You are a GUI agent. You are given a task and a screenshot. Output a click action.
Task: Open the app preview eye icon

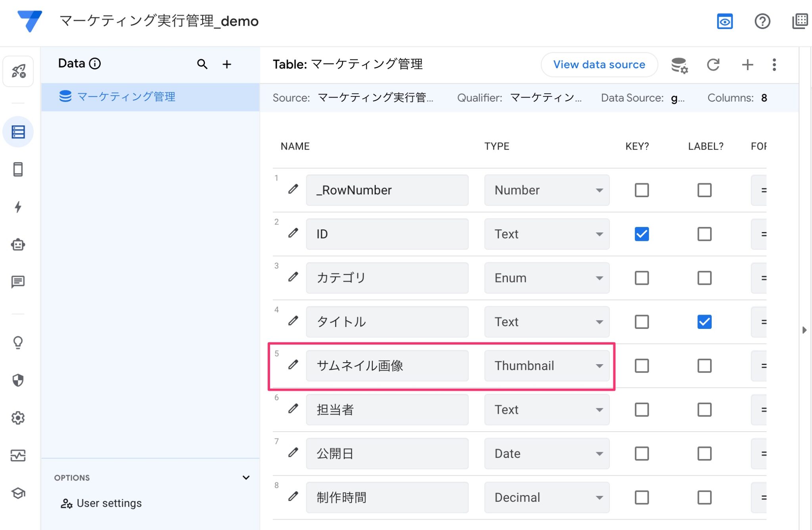tap(725, 22)
